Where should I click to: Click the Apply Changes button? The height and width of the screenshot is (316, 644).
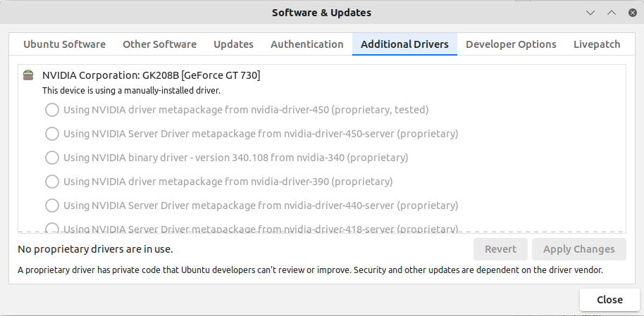[x=578, y=249]
